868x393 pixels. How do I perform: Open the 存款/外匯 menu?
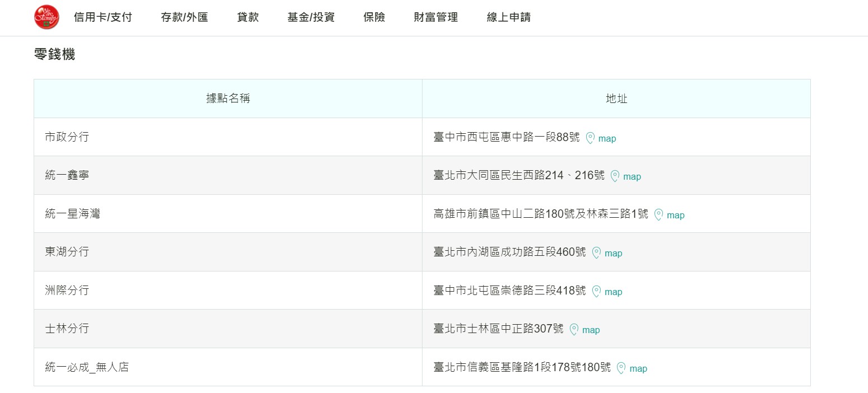pos(184,17)
